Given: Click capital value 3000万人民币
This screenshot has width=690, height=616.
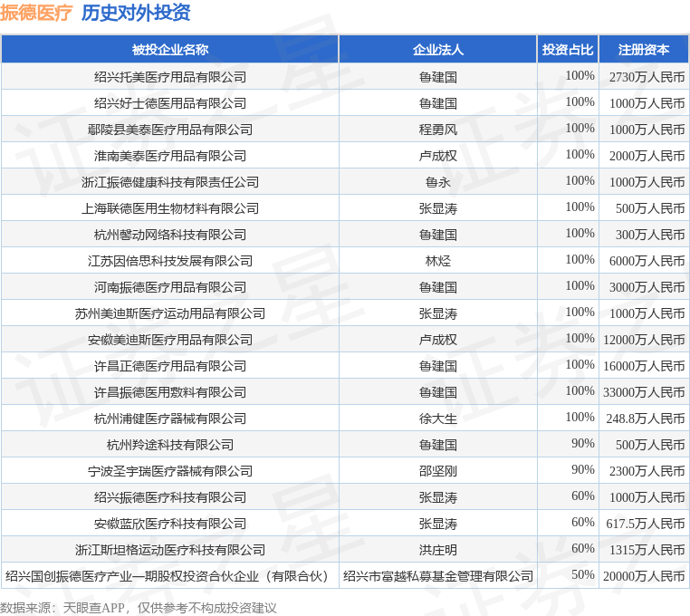Looking at the screenshot, I should (647, 287).
